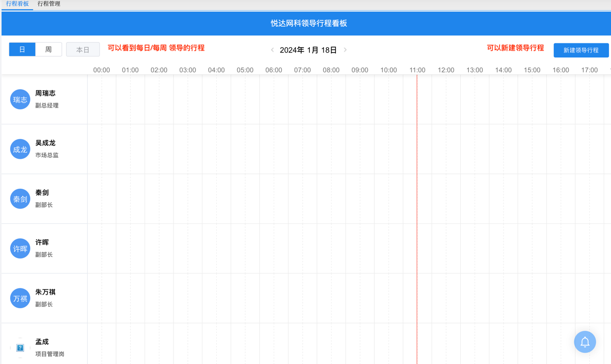Jump to today with 本日 button
This screenshot has width=611, height=364.
(83, 50)
